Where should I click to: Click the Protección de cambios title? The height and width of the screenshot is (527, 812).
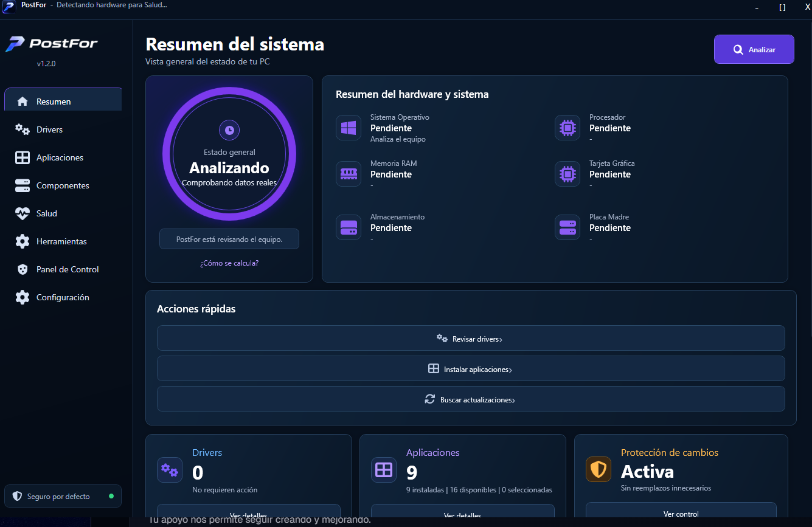coord(670,453)
